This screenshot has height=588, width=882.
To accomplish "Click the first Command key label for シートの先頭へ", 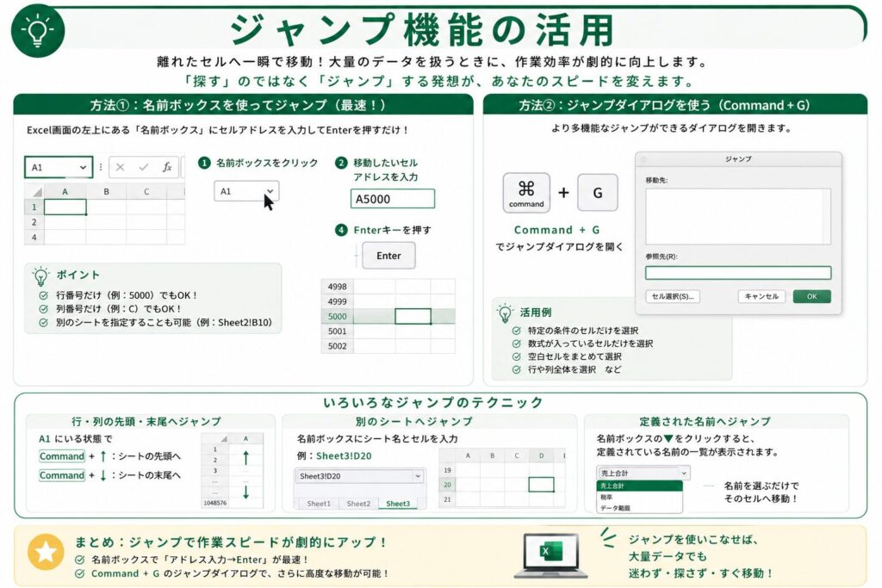I will pyautogui.click(x=62, y=456).
